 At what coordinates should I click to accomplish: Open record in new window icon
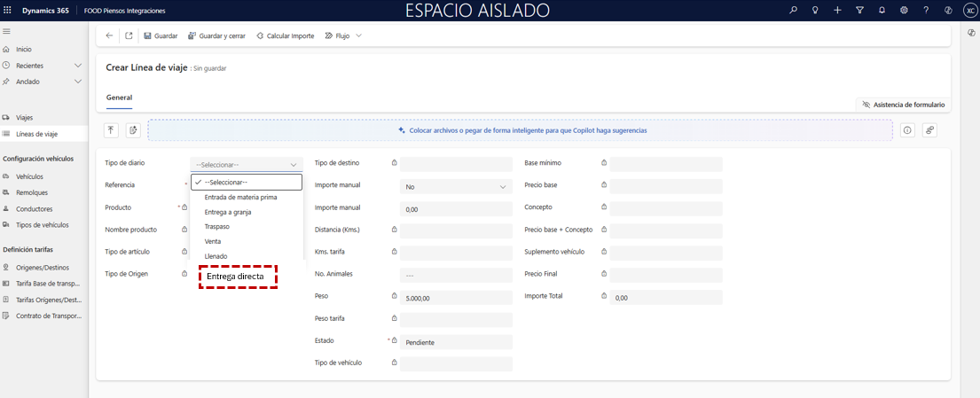coord(129,35)
